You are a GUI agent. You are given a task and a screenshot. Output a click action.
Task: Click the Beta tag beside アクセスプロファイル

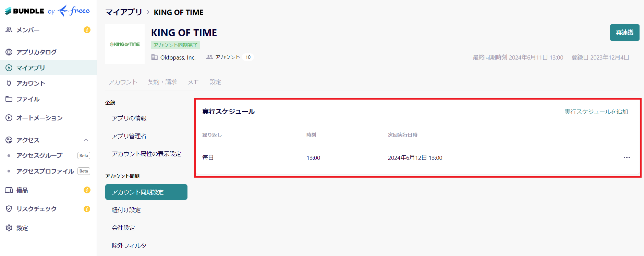pyautogui.click(x=84, y=171)
